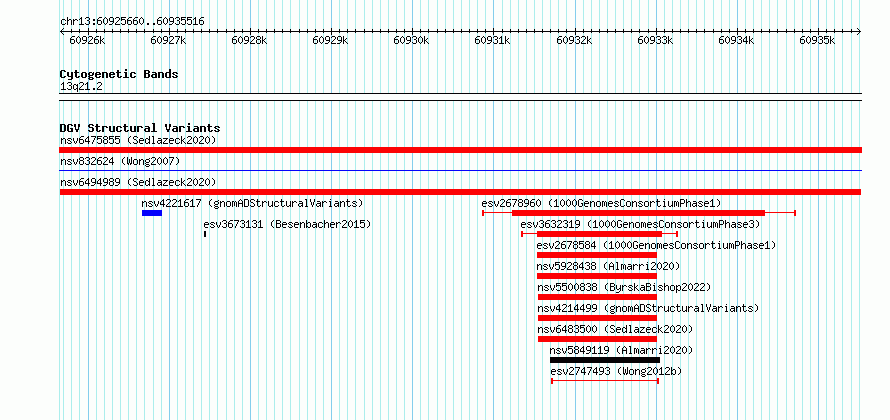Open nsv5849119 (Almarri2020) label
Screen dimensions: 890x420
622,350
